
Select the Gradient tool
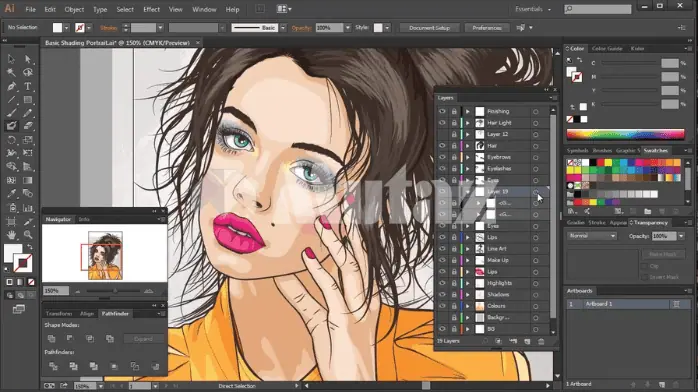pos(28,180)
